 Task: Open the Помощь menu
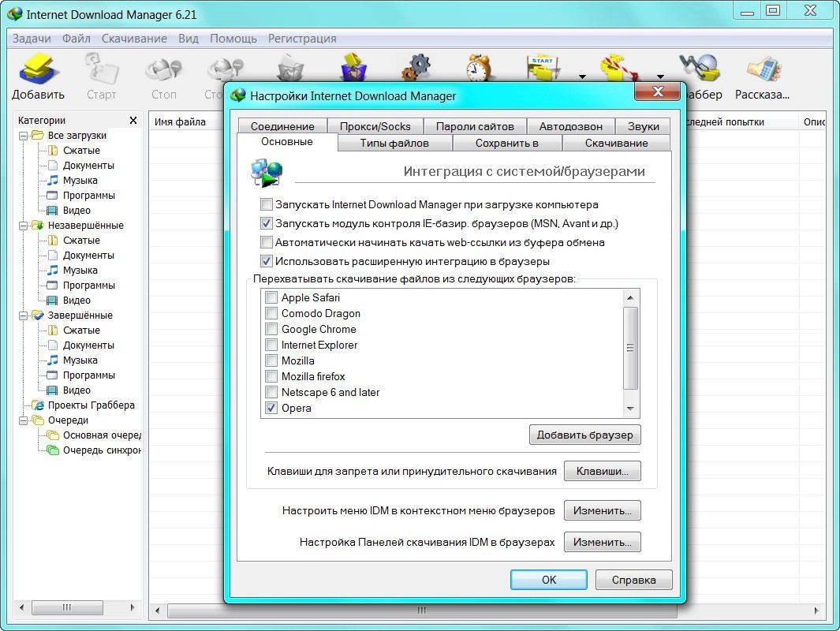point(233,39)
